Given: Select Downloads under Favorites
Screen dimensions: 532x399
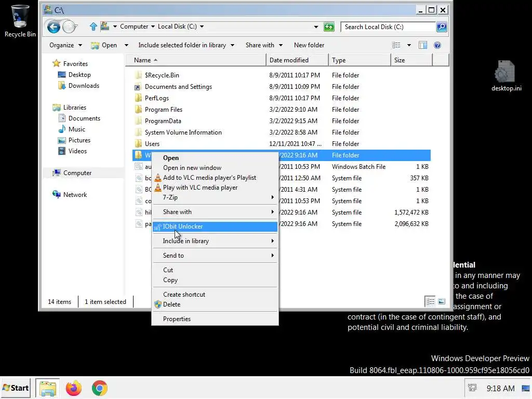Looking at the screenshot, I should click(84, 86).
